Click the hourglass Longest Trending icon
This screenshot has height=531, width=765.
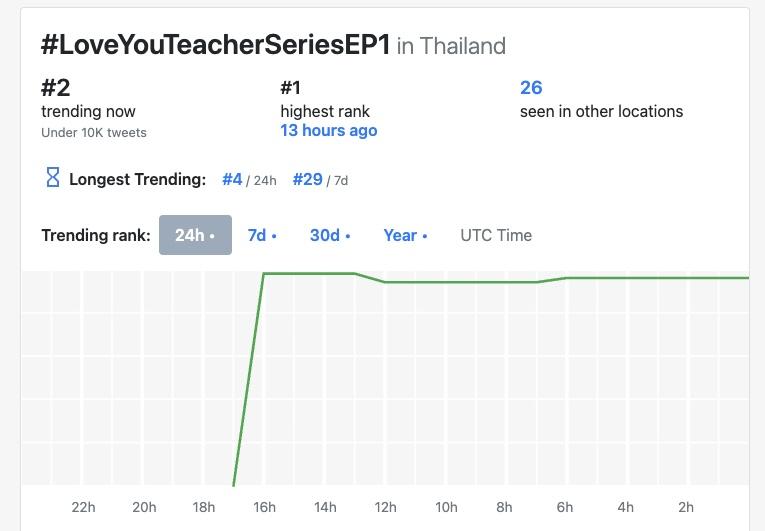[53, 178]
